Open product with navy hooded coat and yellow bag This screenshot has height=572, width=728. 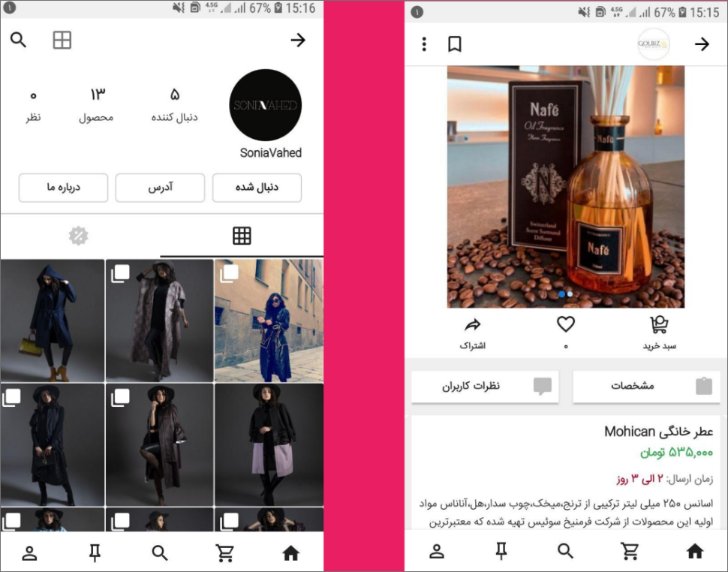[53, 321]
